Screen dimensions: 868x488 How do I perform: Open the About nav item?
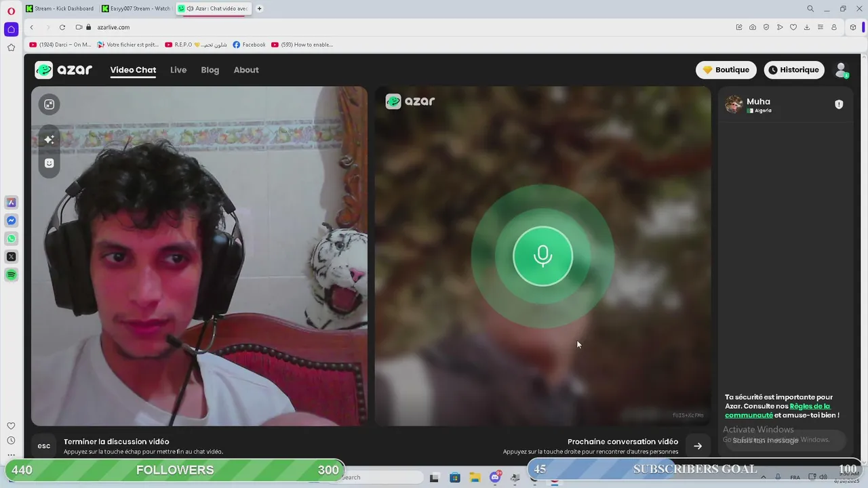click(x=246, y=70)
